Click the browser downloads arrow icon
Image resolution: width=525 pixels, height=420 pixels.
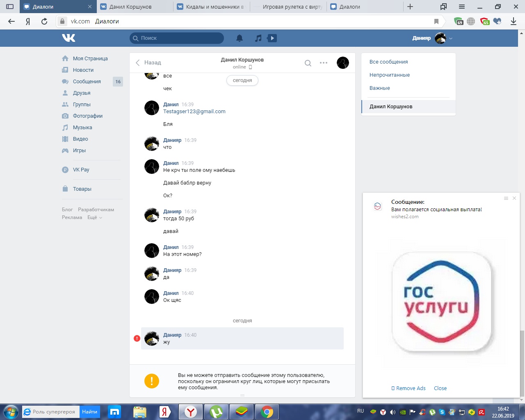pos(513,21)
